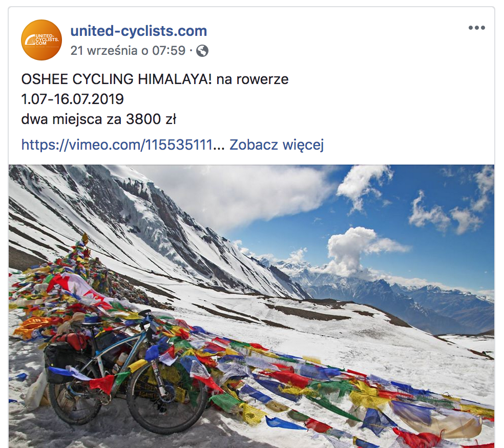Click the page name united-cyclists.com

pyautogui.click(x=138, y=31)
